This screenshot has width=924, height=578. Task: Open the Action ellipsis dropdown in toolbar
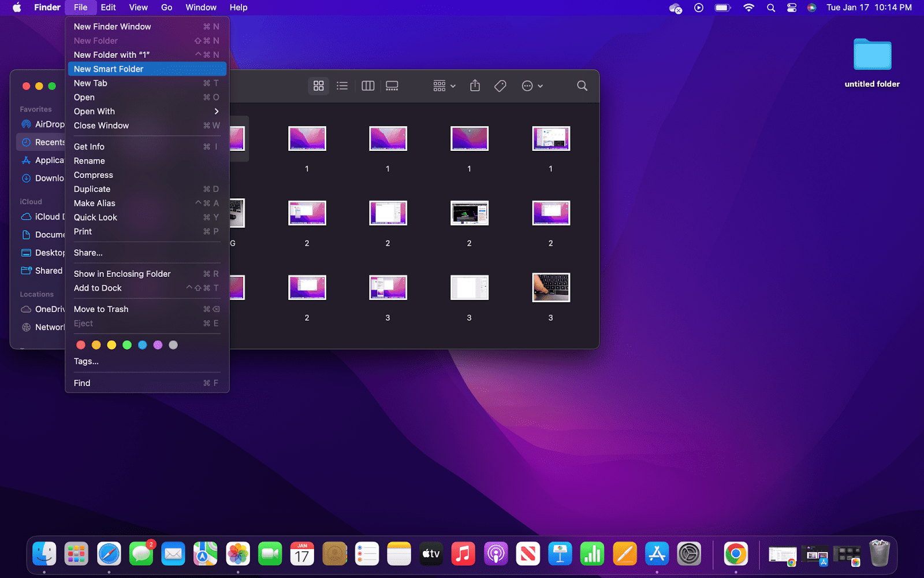(532, 86)
